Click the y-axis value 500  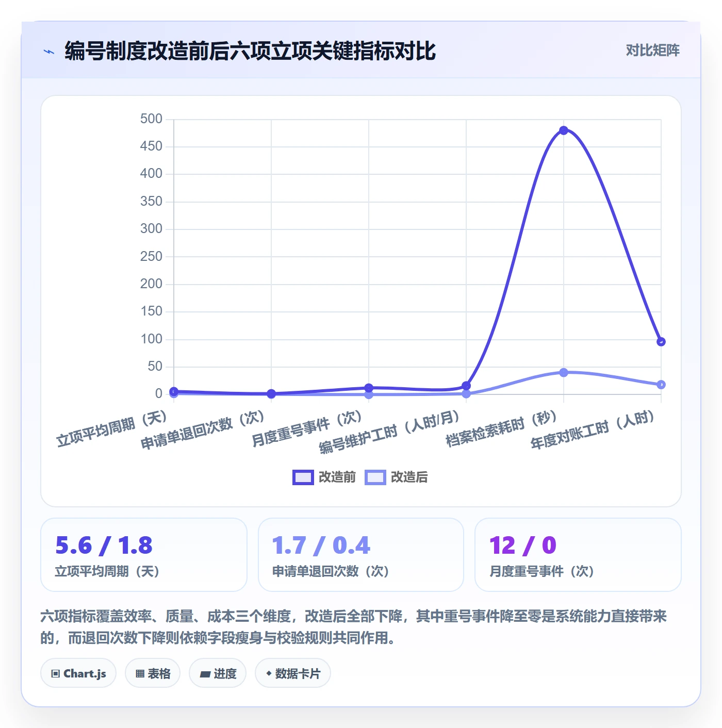[151, 119]
